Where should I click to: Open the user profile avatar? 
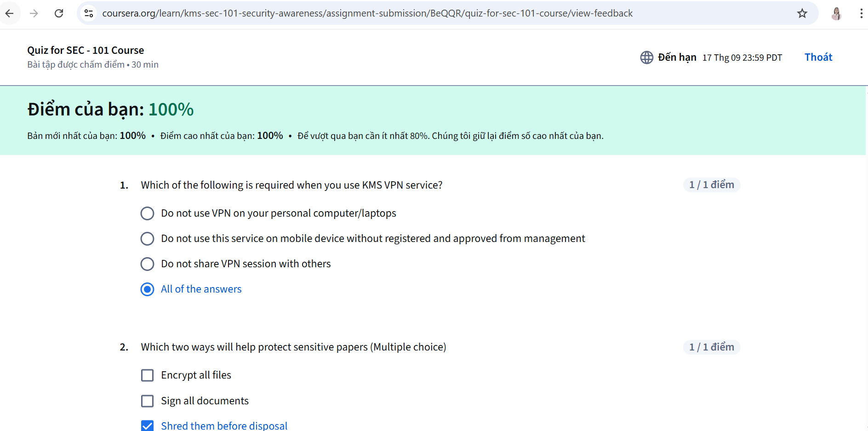click(x=837, y=13)
